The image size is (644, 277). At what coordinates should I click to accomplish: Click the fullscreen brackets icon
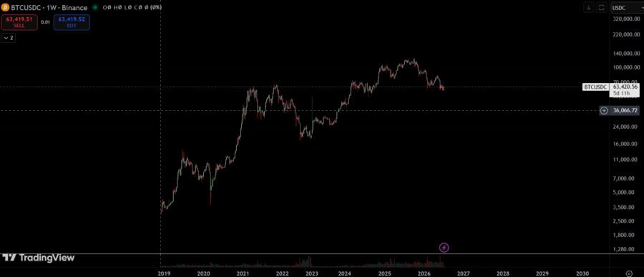pyautogui.click(x=602, y=7)
